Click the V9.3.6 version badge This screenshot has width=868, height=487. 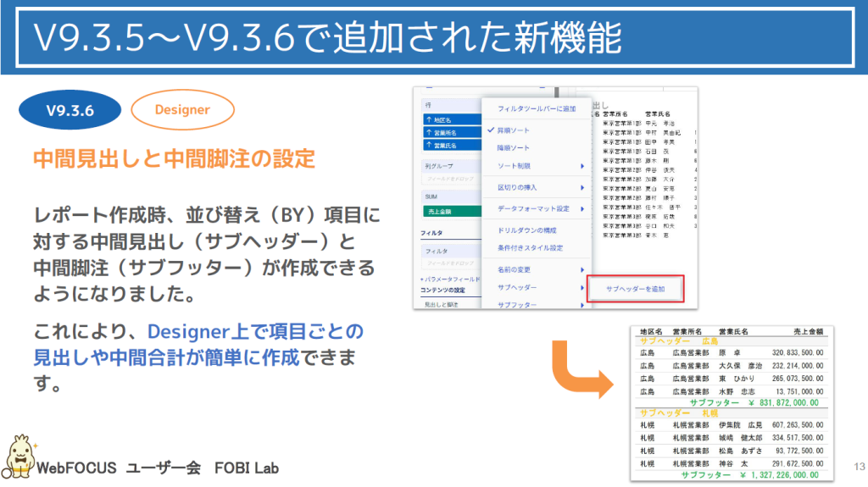[x=70, y=110]
